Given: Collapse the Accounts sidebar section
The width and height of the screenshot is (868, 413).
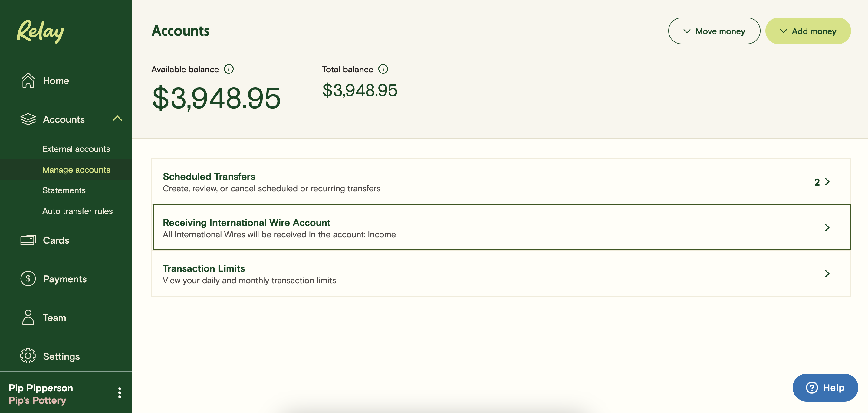Looking at the screenshot, I should tap(117, 119).
